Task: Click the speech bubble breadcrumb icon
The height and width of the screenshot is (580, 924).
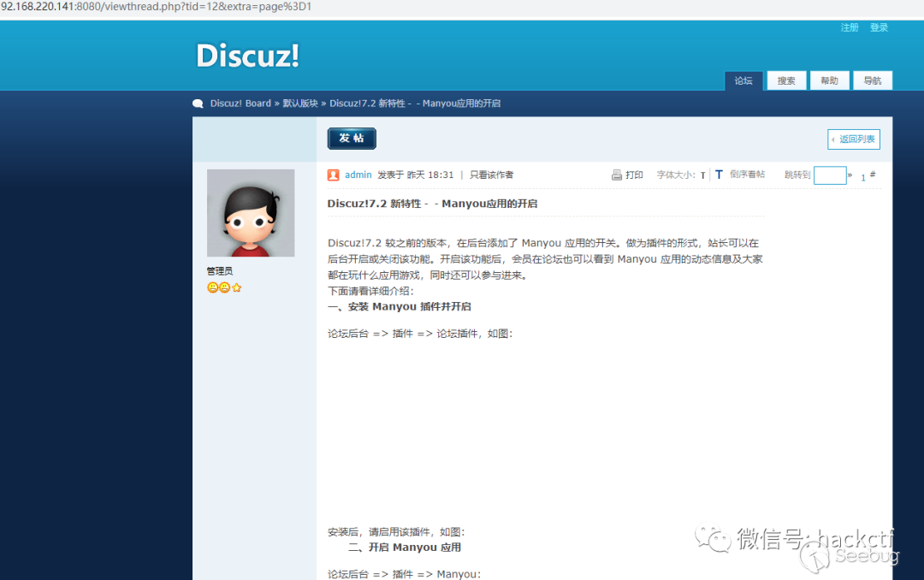Action: click(198, 104)
